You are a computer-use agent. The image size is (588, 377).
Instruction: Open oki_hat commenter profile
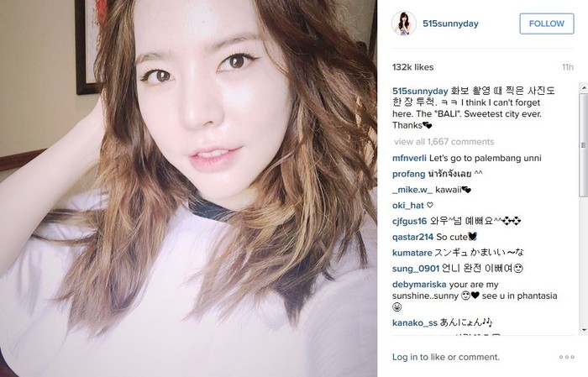[408, 206]
